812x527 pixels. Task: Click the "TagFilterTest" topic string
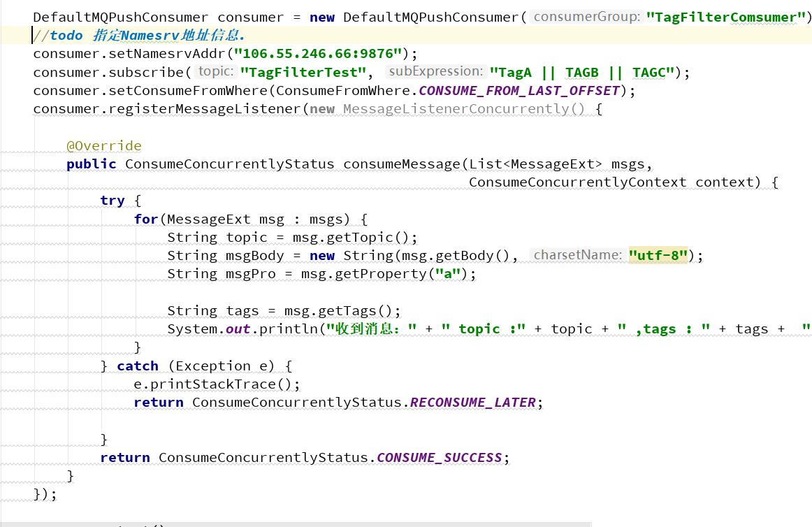[303, 72]
